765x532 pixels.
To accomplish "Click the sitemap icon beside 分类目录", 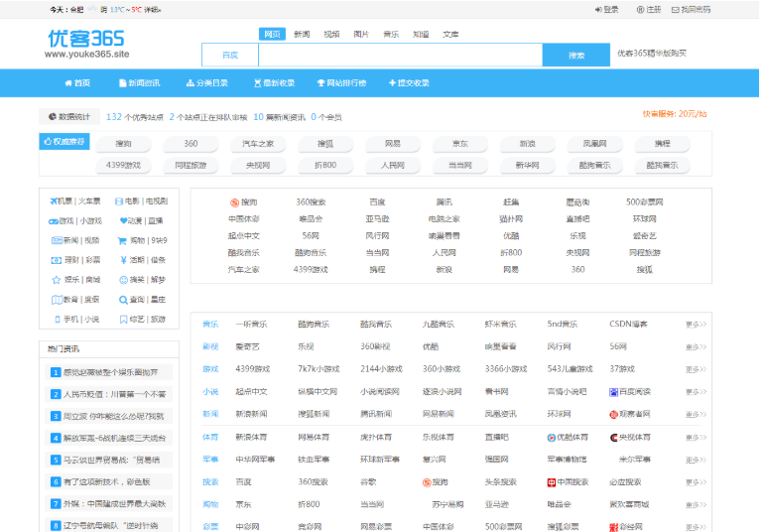I will pos(191,83).
